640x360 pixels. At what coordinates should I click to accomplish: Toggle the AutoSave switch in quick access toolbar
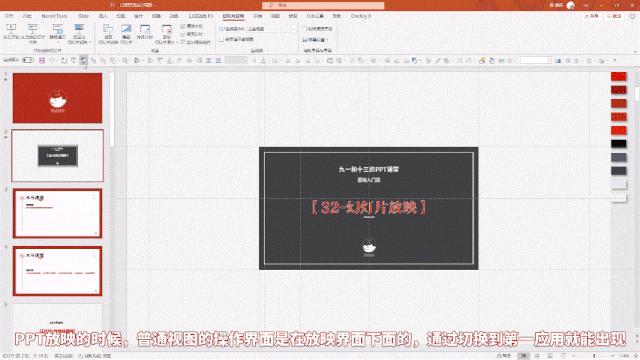click(x=28, y=60)
